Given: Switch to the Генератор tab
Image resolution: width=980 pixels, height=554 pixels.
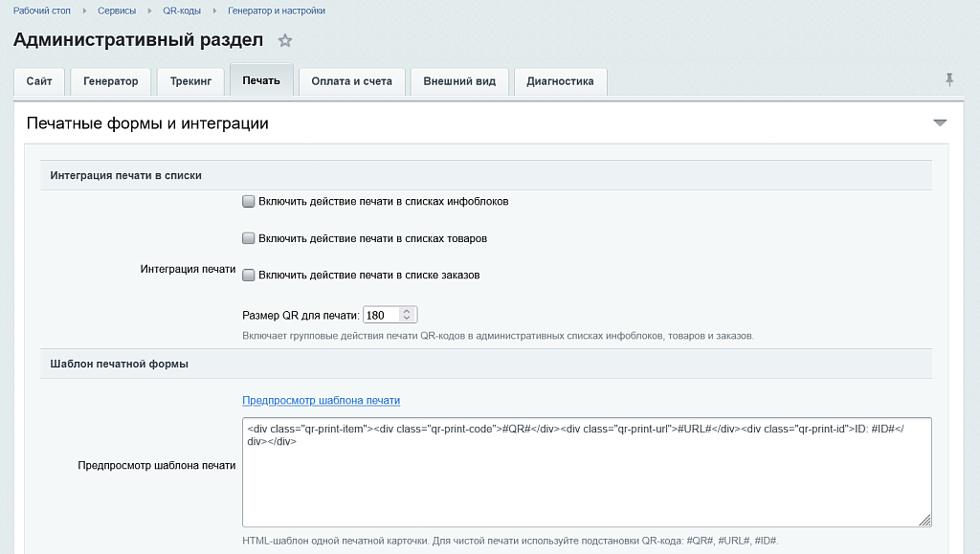Looking at the screenshot, I should [x=111, y=81].
